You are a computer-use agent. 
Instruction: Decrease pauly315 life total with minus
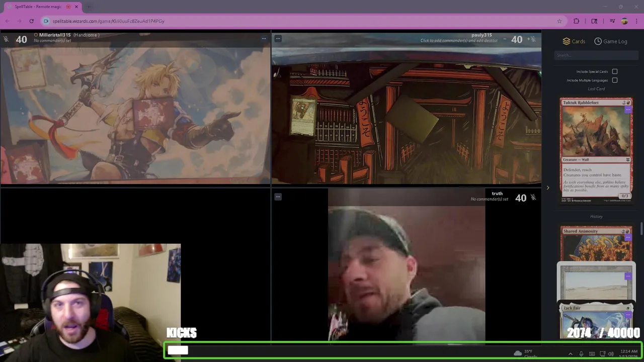(505, 39)
